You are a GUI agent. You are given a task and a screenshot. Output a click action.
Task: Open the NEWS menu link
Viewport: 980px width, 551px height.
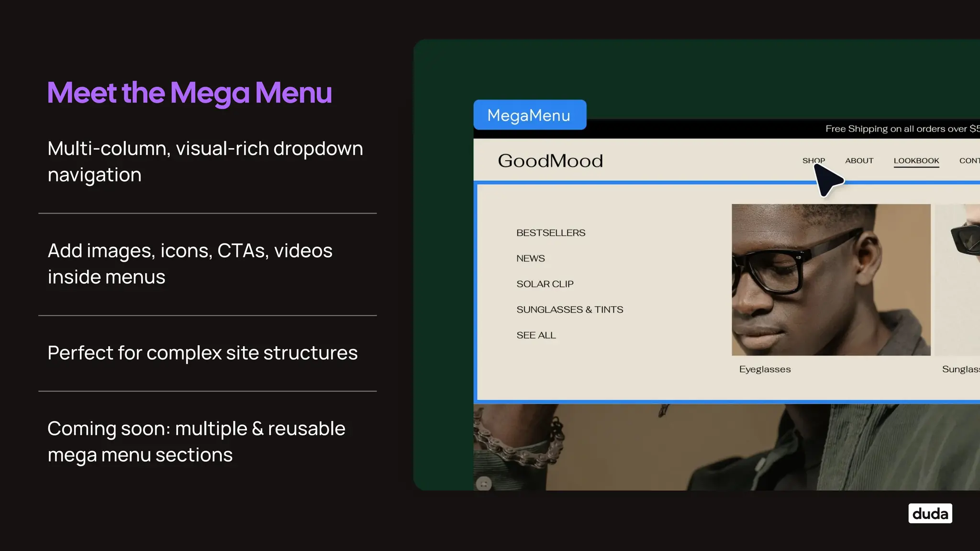click(531, 258)
